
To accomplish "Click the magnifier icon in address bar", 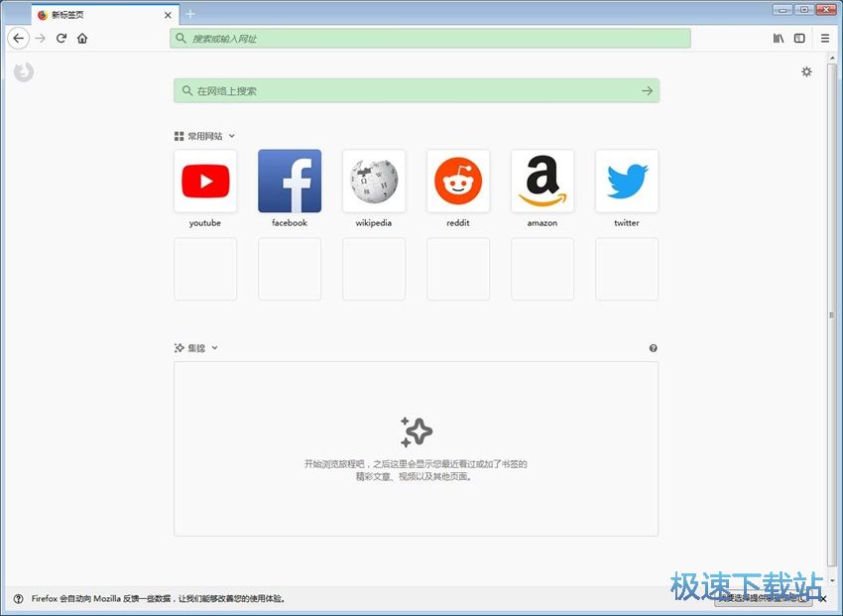I will [x=181, y=38].
